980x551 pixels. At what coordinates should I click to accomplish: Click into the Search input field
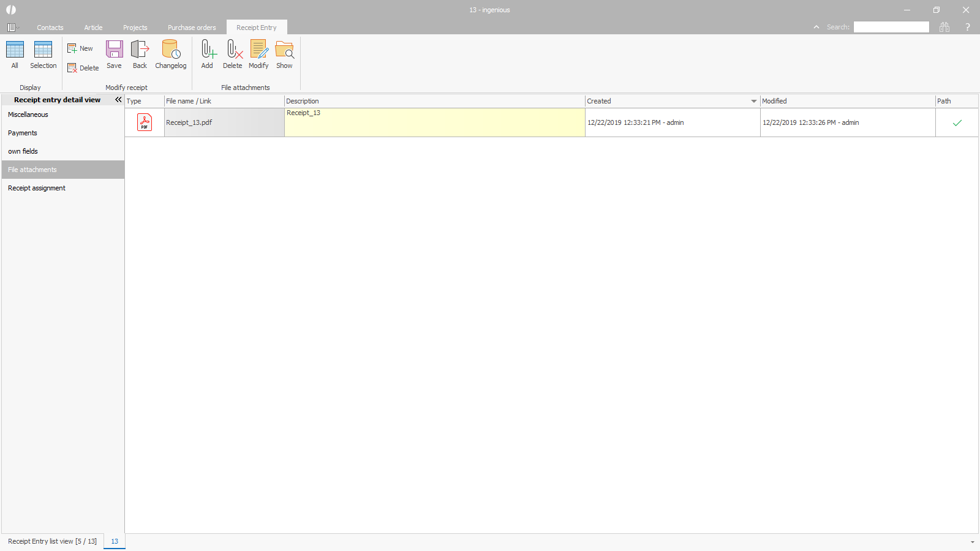tap(891, 27)
